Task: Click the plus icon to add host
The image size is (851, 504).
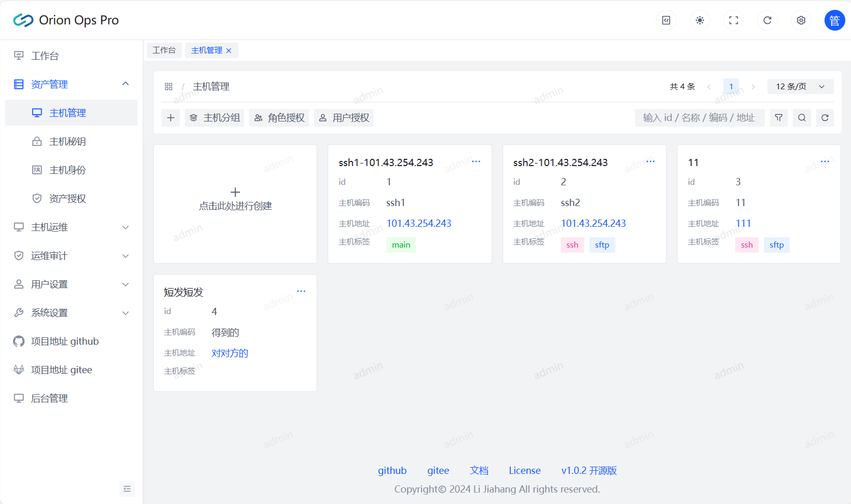Action: 170,118
